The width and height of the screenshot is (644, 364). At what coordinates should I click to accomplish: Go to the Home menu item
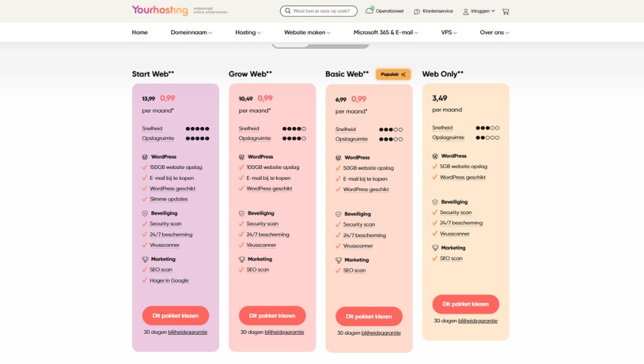[x=140, y=33]
